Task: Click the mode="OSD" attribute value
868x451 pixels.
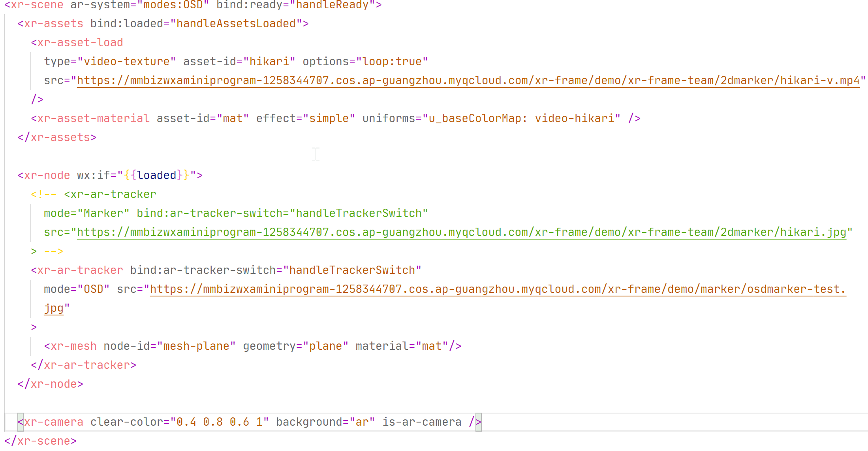Action: coord(93,289)
